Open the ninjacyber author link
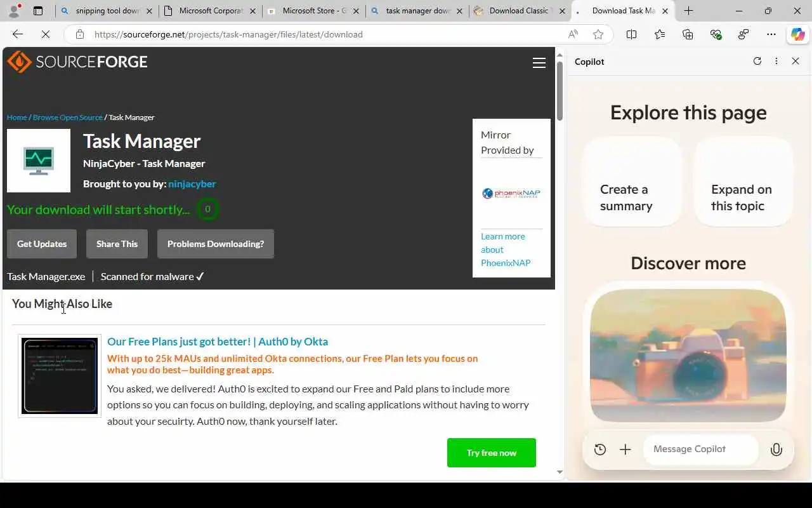Screen dimensions: 812x508 click(192, 184)
